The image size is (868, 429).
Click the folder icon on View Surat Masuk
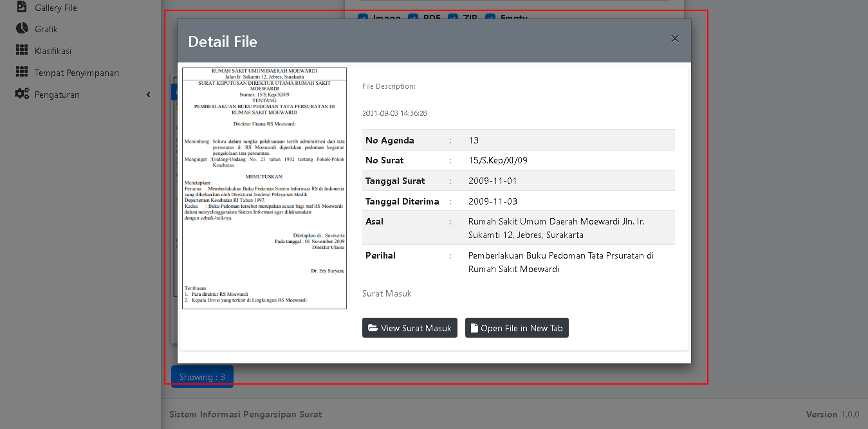tap(374, 327)
